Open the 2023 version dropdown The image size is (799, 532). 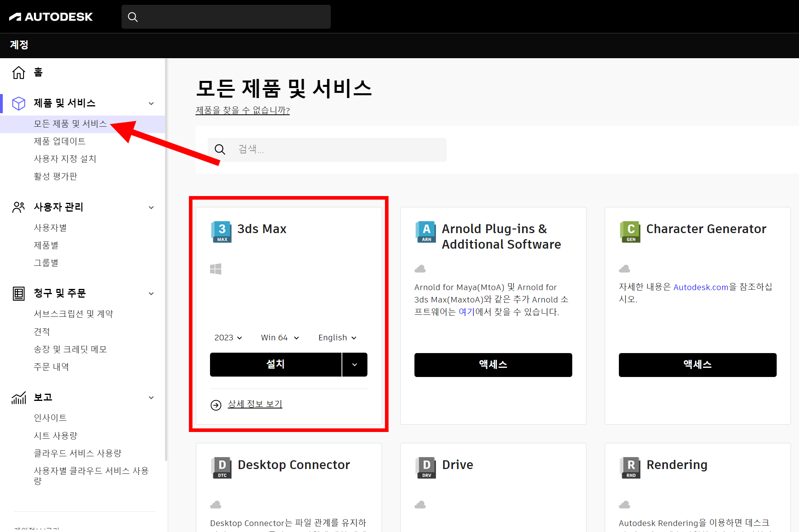click(228, 338)
